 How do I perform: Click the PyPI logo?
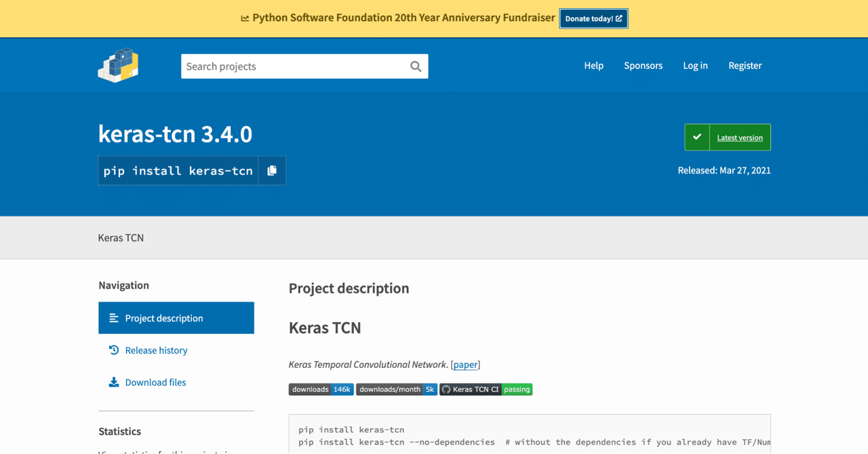click(x=118, y=65)
